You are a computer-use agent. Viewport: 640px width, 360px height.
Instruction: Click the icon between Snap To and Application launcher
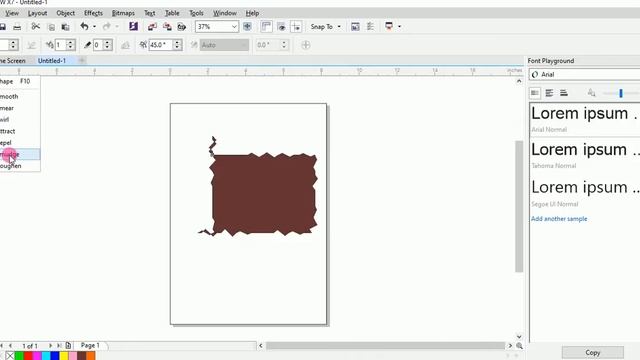pyautogui.click(x=370, y=27)
